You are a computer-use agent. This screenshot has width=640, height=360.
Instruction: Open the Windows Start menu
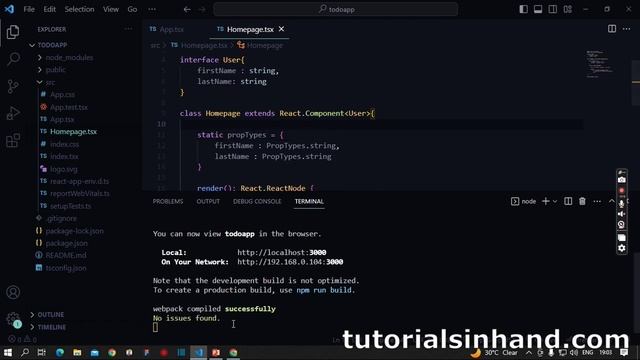pos(8,352)
